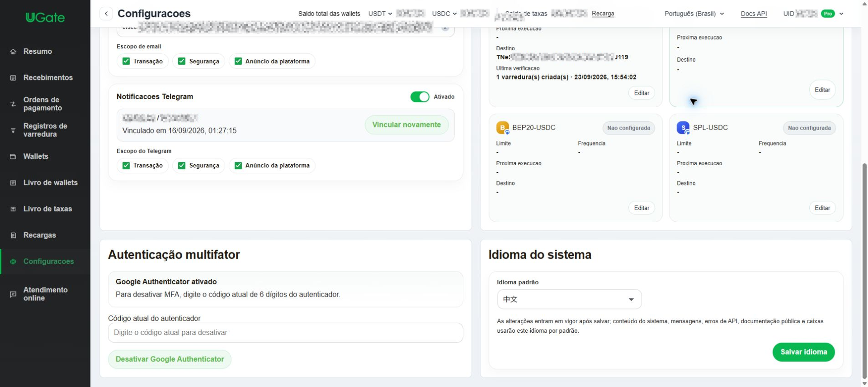
Task: Click Desativar Google Authenticator button
Action: tap(170, 359)
